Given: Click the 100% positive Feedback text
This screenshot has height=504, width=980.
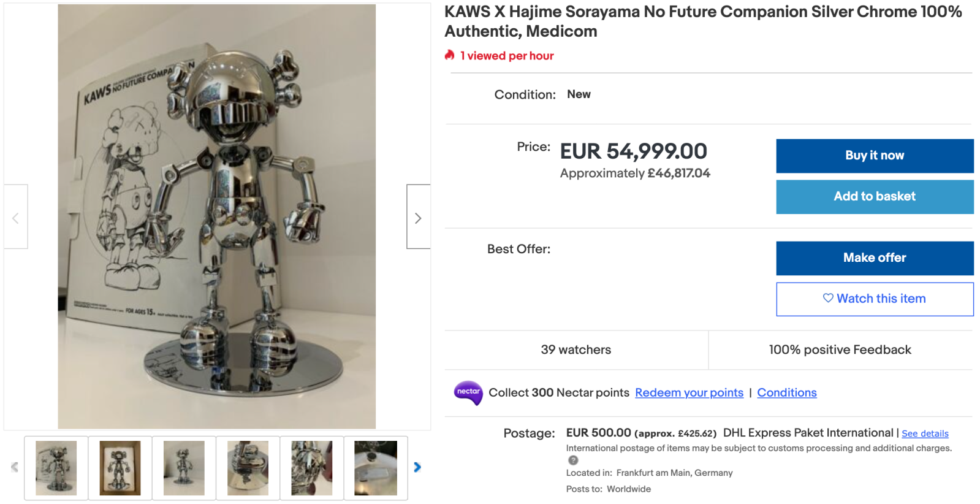Looking at the screenshot, I should [840, 350].
